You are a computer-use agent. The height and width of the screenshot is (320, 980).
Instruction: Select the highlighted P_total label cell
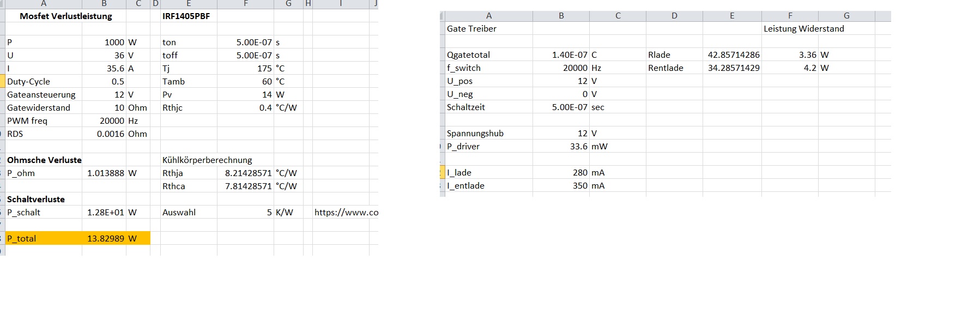44,238
